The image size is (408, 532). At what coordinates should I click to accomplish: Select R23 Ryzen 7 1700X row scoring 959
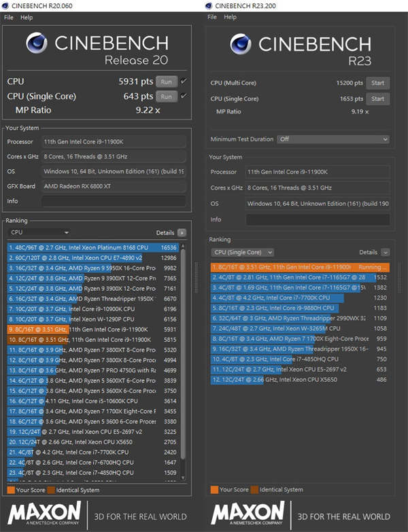click(300, 338)
